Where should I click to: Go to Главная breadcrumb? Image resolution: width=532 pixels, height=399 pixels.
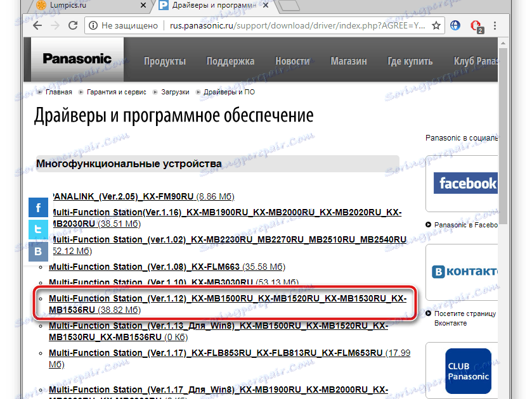pyautogui.click(x=59, y=92)
